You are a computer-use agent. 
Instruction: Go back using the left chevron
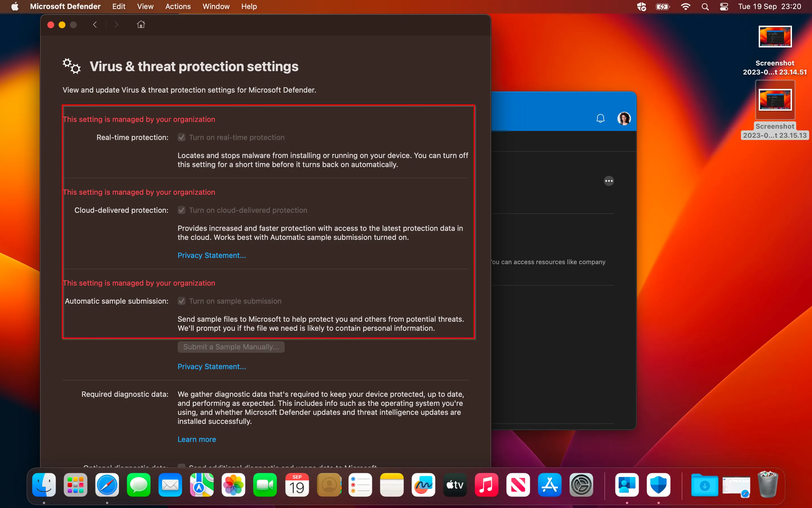[x=95, y=25]
